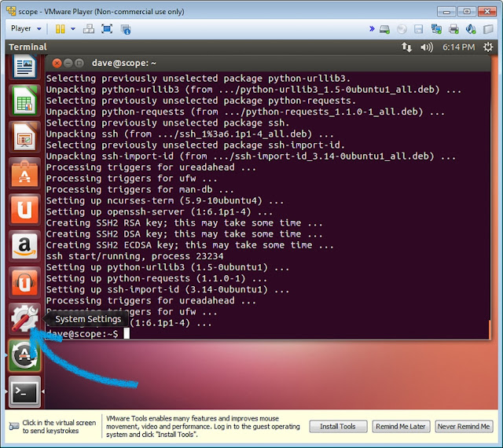Screen dimensions: 503x448
Task: Click Remind Me Later button
Action: [401, 427]
